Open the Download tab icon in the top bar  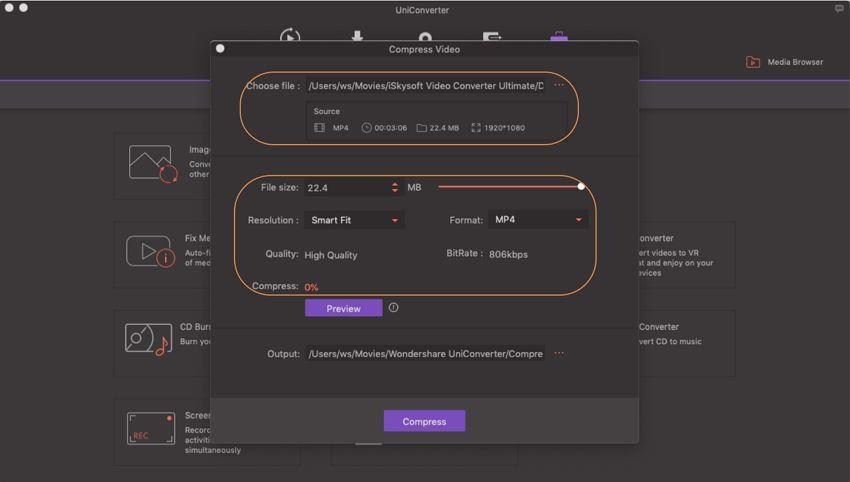(x=357, y=36)
